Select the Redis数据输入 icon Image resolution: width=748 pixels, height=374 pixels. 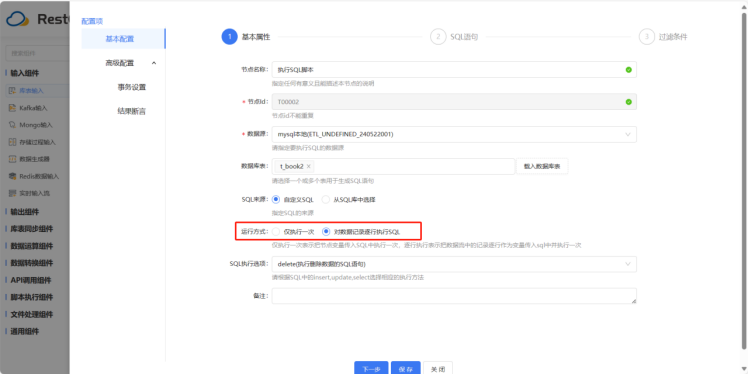[x=13, y=176]
